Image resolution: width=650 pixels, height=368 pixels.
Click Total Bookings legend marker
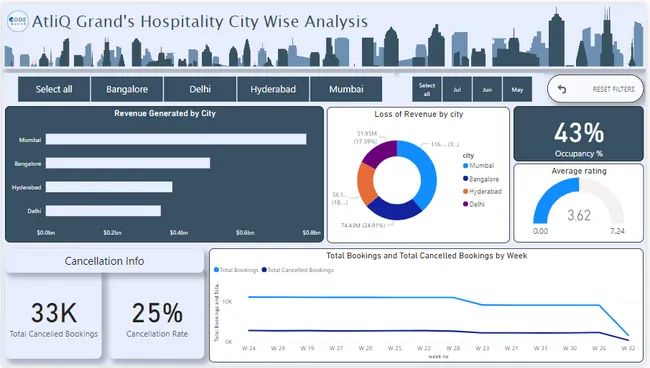(x=216, y=270)
